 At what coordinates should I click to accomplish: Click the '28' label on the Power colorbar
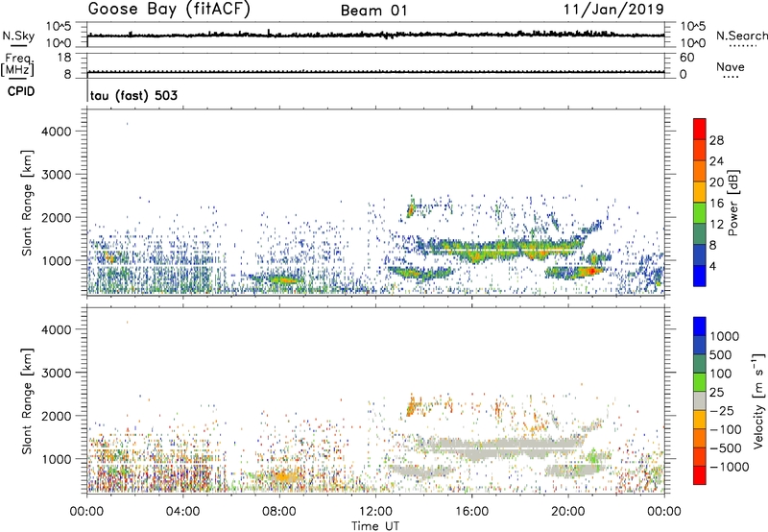(x=716, y=140)
